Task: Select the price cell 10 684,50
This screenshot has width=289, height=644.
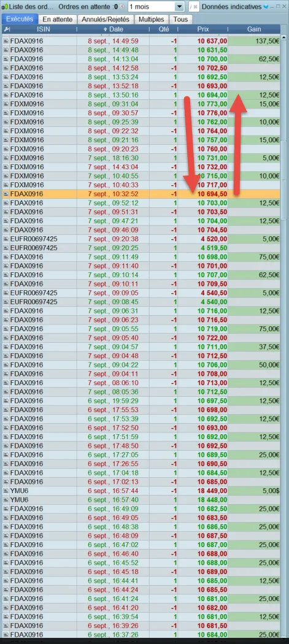Action: click(x=203, y=473)
